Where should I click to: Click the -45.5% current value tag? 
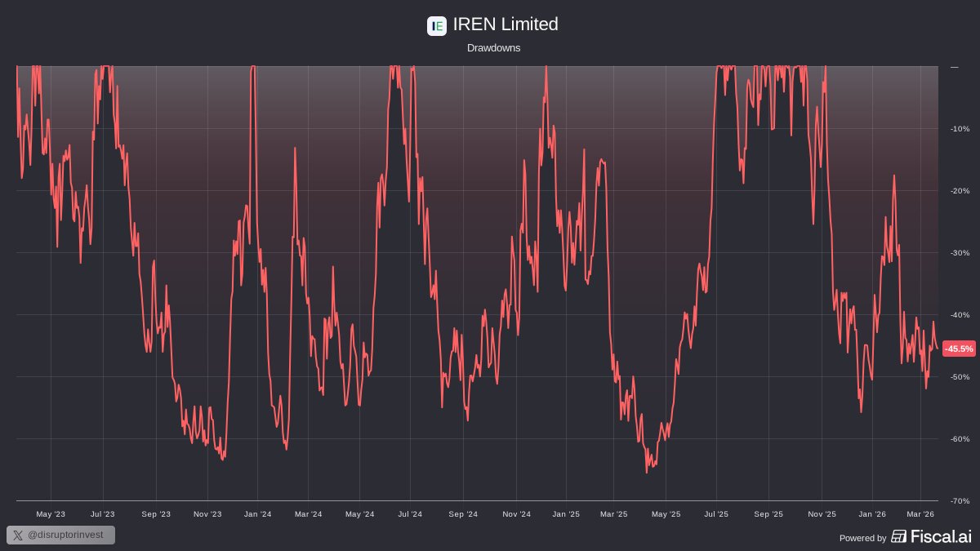click(959, 349)
